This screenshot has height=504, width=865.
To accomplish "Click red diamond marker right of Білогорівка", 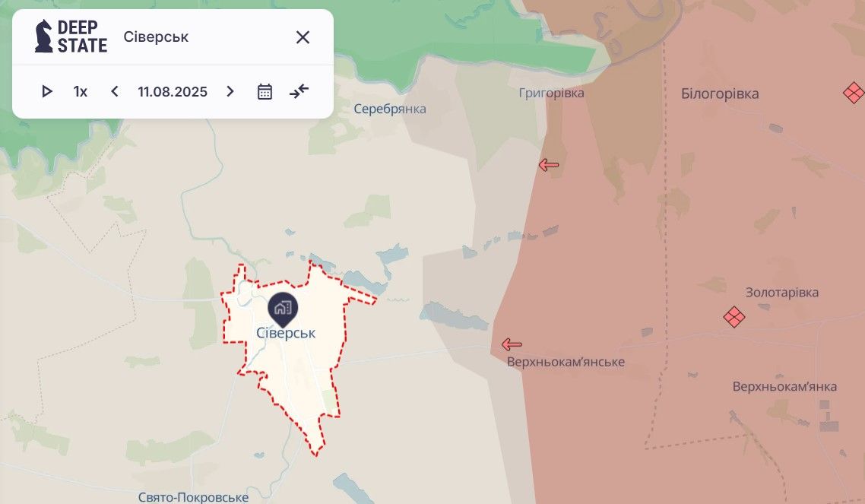I will pos(854,92).
